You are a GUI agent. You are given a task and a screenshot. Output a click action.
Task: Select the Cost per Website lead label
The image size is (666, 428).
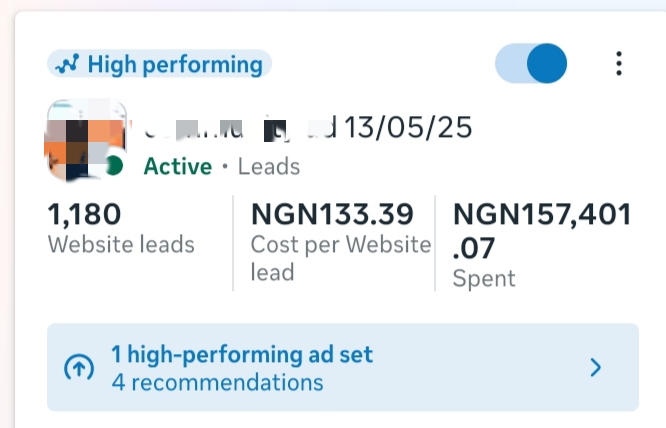(340, 258)
